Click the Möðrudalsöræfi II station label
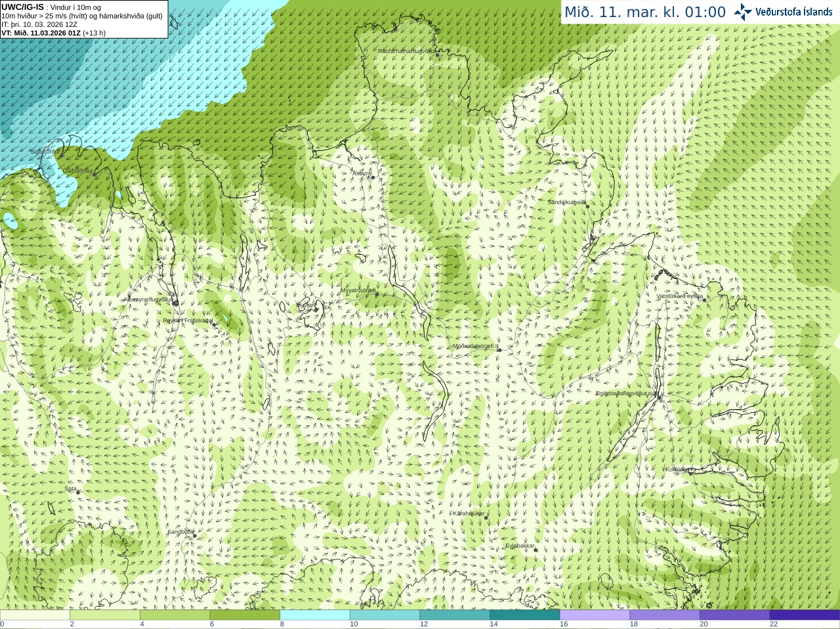This screenshot has width=840, height=629. (475, 346)
